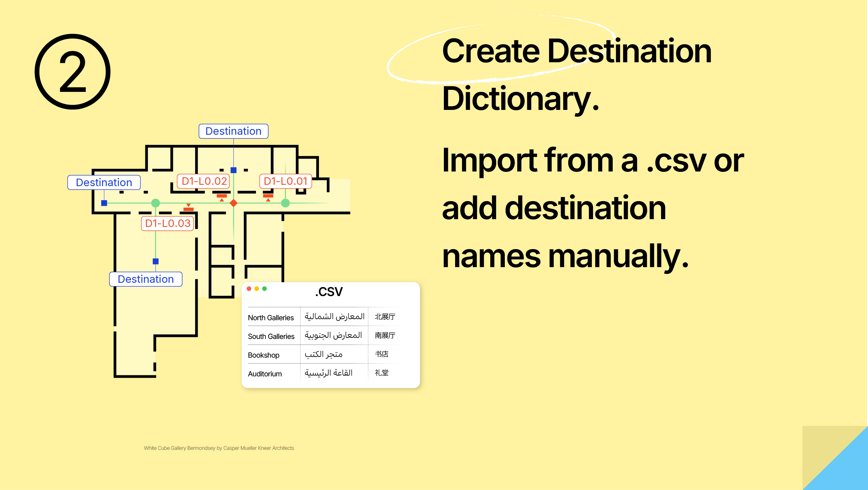Screen dimensions: 868x490
Task: Click the red close dot of the .csv window
Action: pos(249,289)
